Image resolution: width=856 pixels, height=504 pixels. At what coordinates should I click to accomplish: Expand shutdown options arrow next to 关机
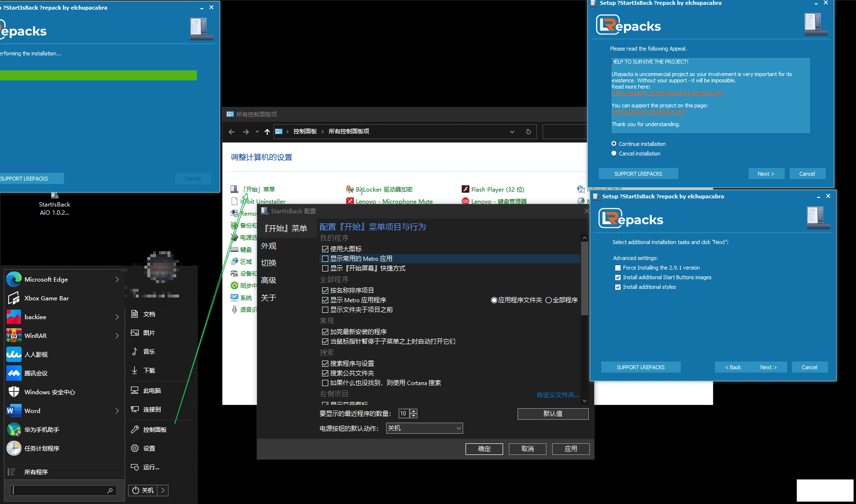coord(163,490)
